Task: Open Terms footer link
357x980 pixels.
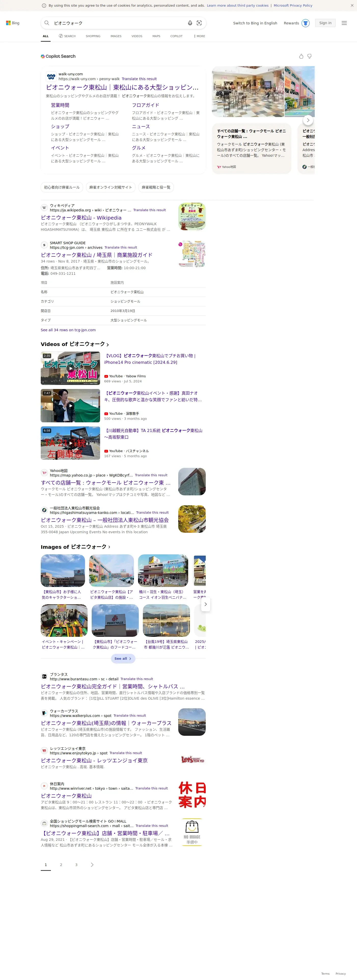Action: tap(325, 974)
